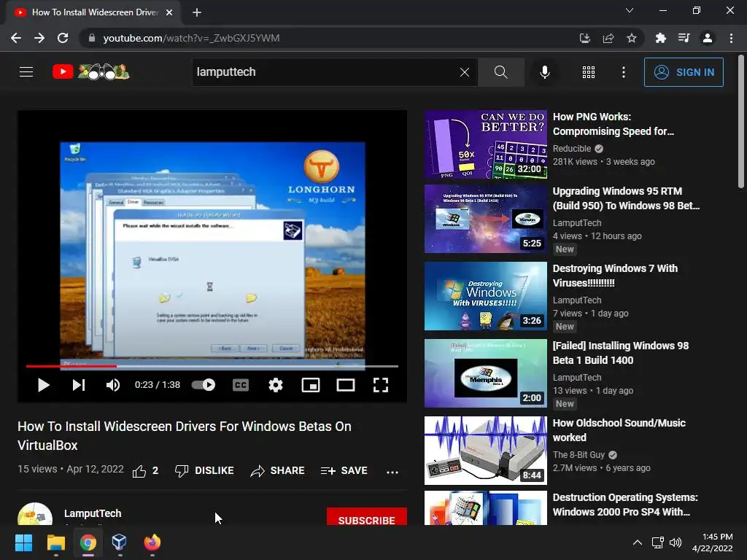
Task: Open Firefox from taskbar
Action: [x=152, y=542]
